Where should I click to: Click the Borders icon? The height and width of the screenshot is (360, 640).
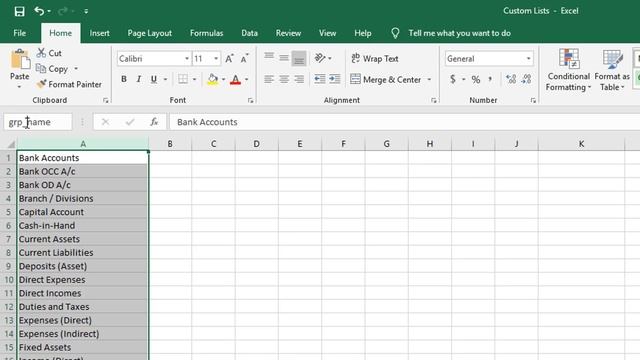[183, 79]
